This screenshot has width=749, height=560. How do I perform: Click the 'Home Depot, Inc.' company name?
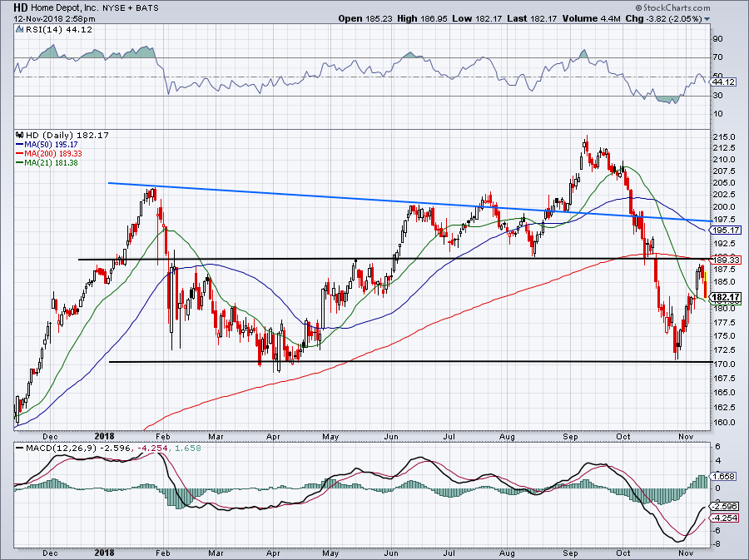pyautogui.click(x=65, y=8)
